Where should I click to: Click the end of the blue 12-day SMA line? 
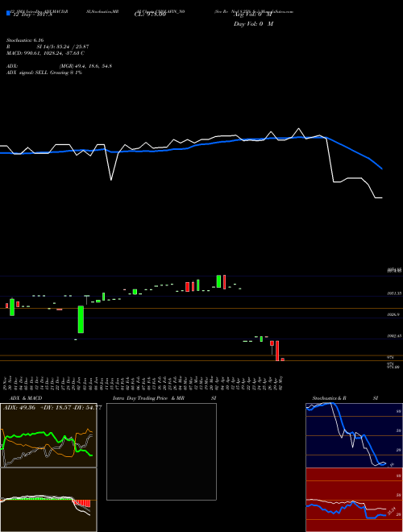click(x=382, y=168)
